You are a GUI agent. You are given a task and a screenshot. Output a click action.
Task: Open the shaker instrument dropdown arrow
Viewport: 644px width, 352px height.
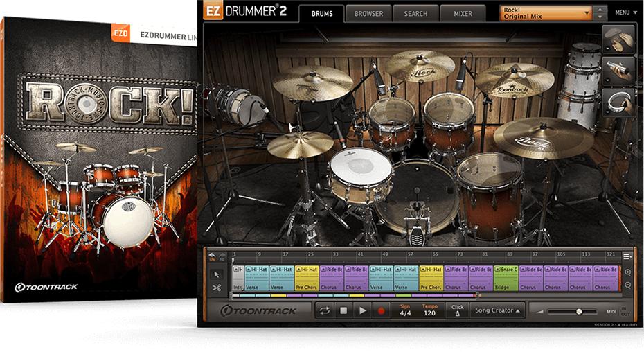(x=607, y=80)
